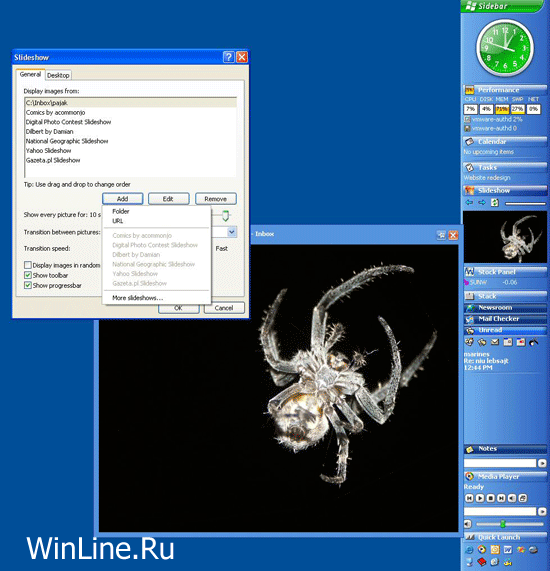Click the go arrow next to Notes input
This screenshot has height=571, width=550.
coord(542,463)
